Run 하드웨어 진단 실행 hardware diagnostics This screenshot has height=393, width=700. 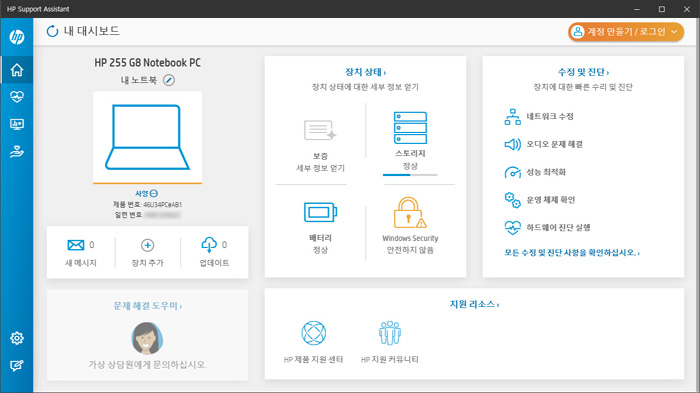547,227
